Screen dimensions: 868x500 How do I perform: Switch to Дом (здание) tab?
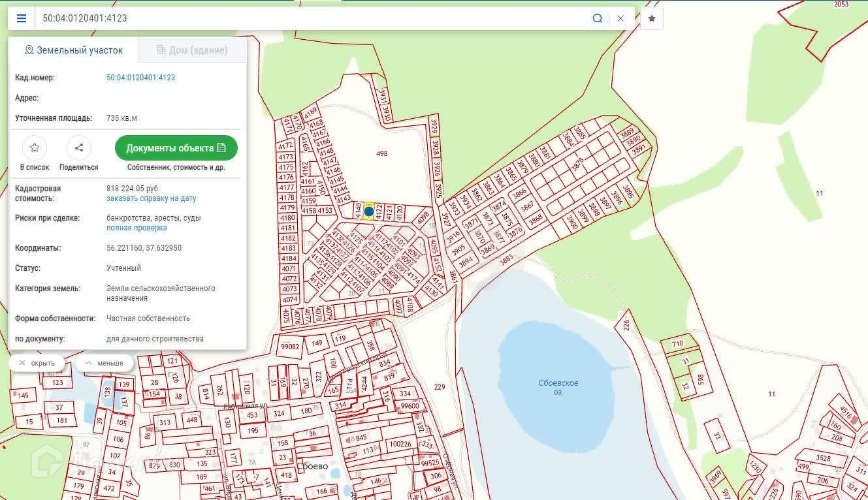(192, 50)
